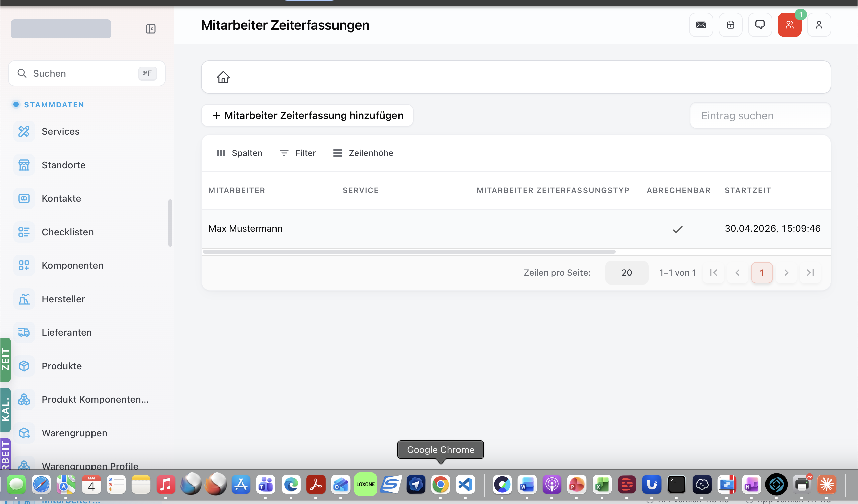Click the STAMMDATEN section header
Screen dimensions: 858x504
(x=54, y=105)
